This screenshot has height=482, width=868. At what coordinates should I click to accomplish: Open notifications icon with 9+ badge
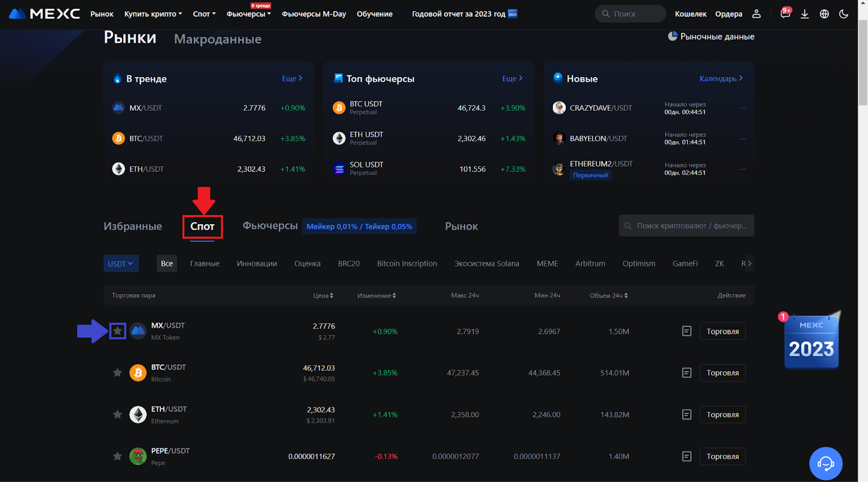coord(785,14)
